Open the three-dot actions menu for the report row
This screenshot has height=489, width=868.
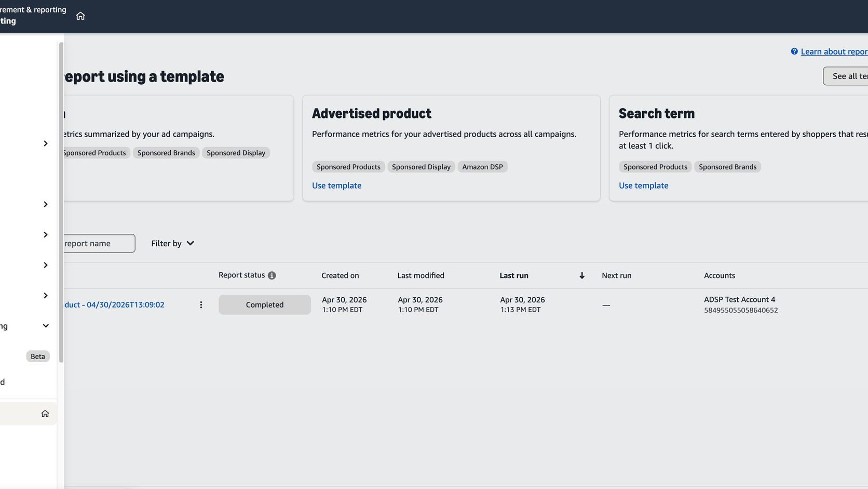(x=201, y=305)
